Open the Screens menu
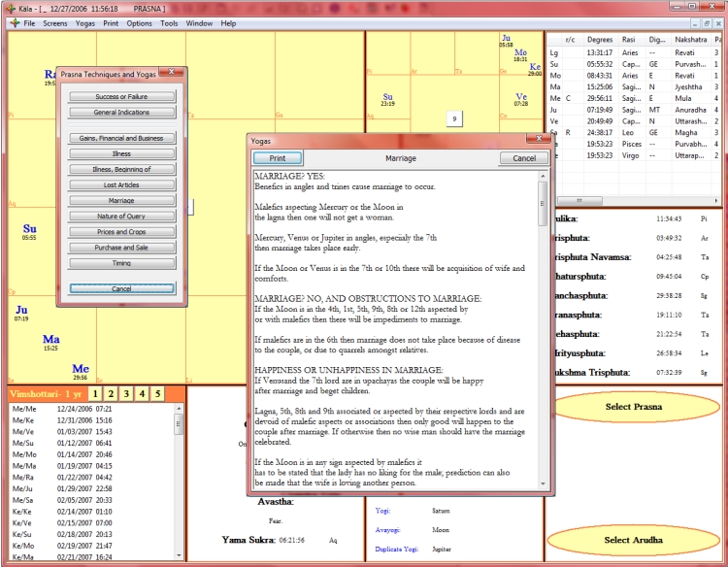This screenshot has width=728, height=567. (55, 23)
